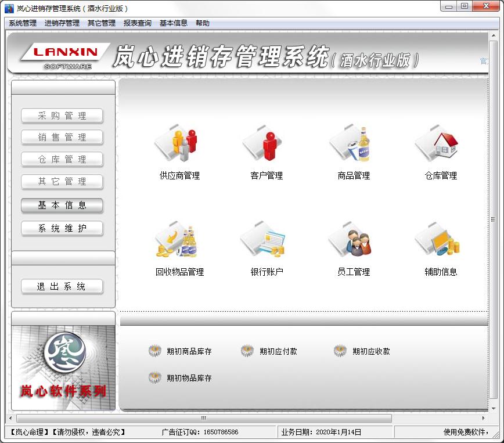Image resolution: width=504 pixels, height=443 pixels.
Task: Click the 银行账户 label
Action: [x=267, y=272]
